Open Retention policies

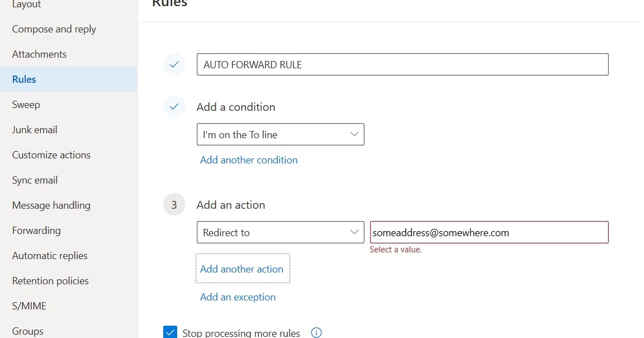pos(50,280)
